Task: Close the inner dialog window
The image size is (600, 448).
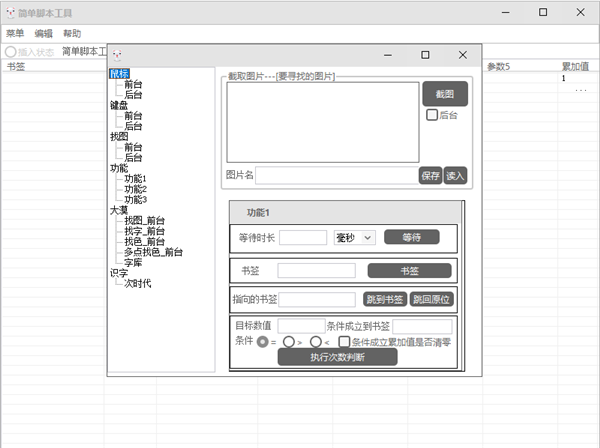Action: 462,55
